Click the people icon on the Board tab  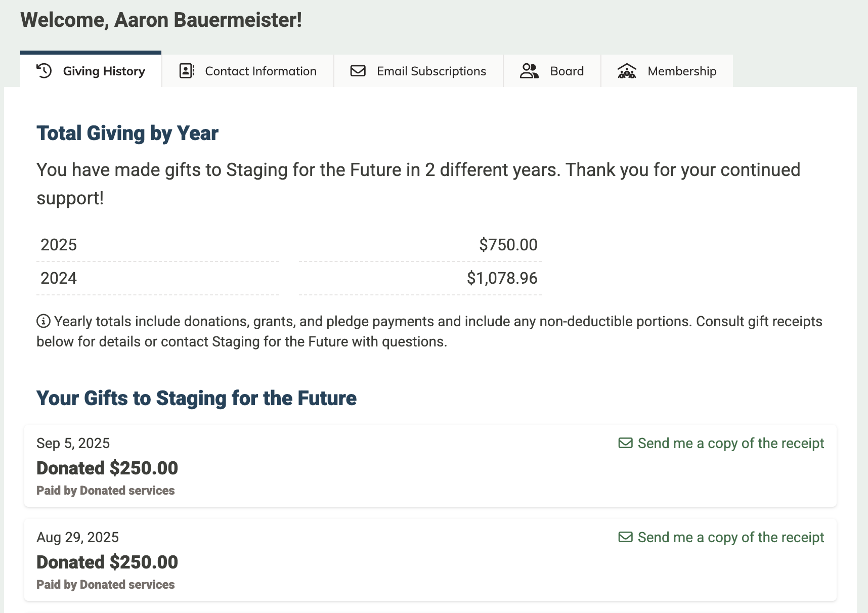(529, 71)
